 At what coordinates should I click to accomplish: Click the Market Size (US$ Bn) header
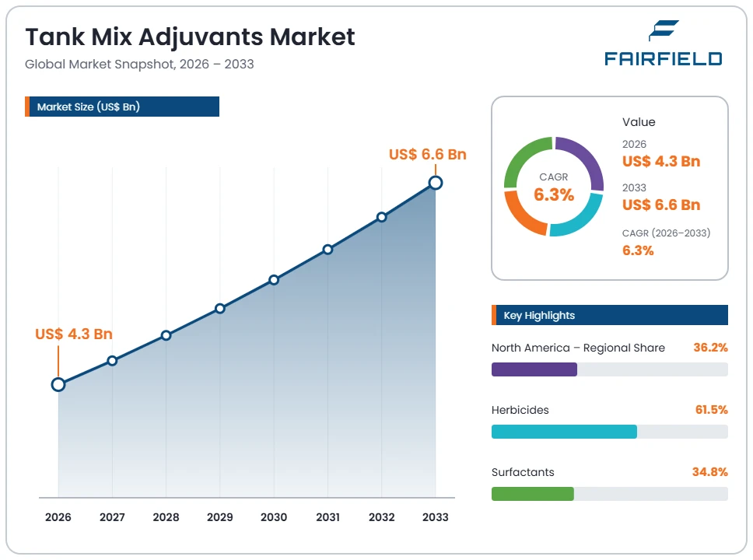[122, 107]
